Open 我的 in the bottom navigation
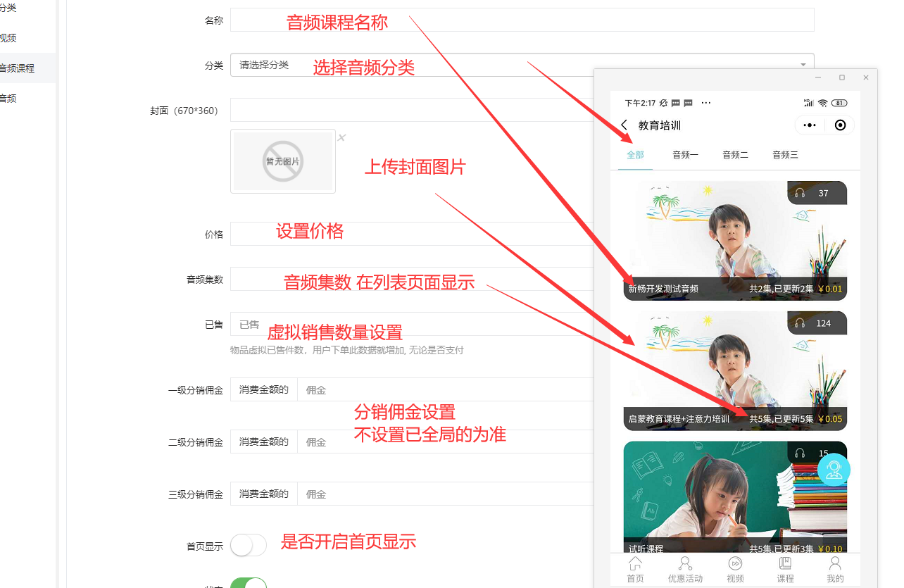This screenshot has height=588, width=904. [835, 570]
